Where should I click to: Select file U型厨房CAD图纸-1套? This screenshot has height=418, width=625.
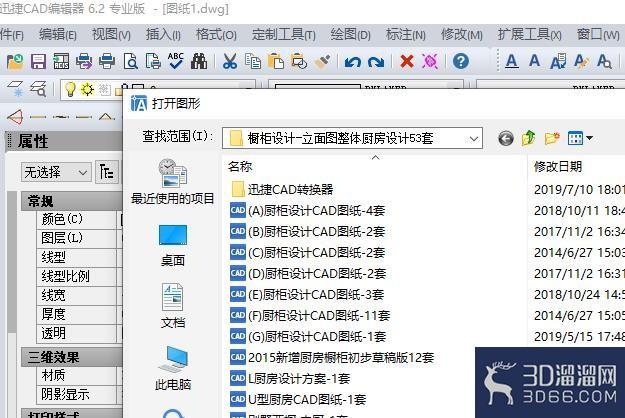pos(298,399)
